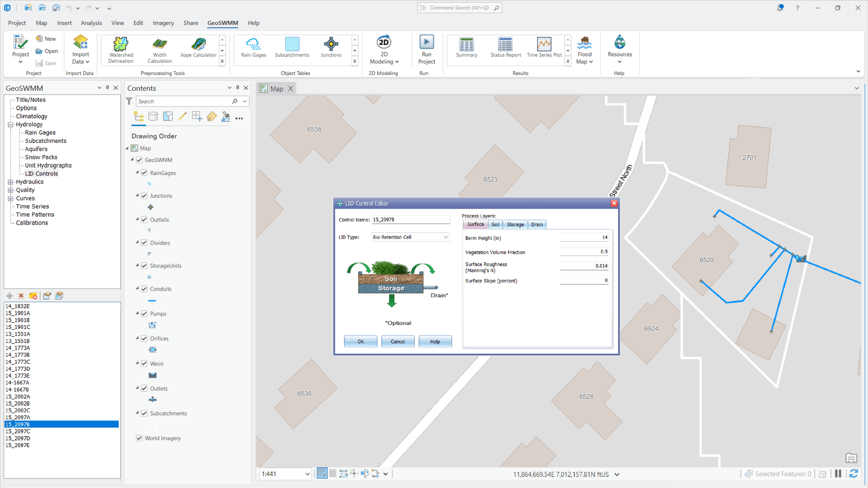Click the Width Calculation tool icon
The height and width of the screenshot is (488, 868).
tap(160, 44)
